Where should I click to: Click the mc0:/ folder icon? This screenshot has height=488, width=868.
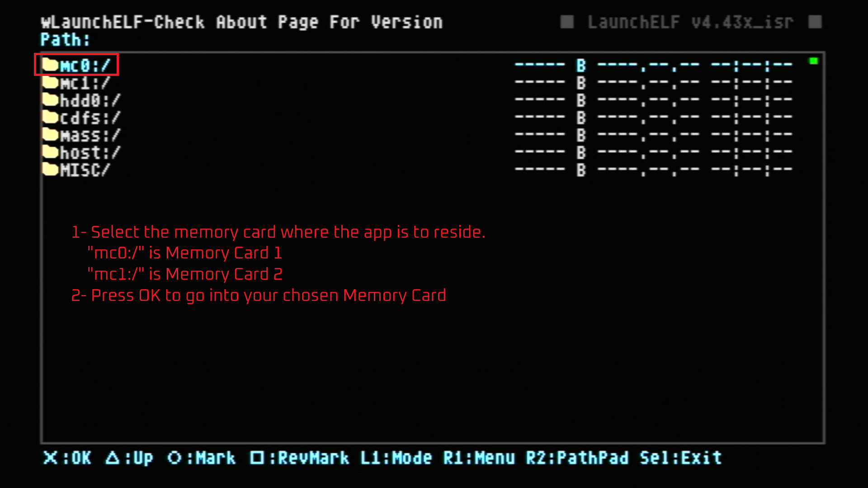[x=51, y=65]
